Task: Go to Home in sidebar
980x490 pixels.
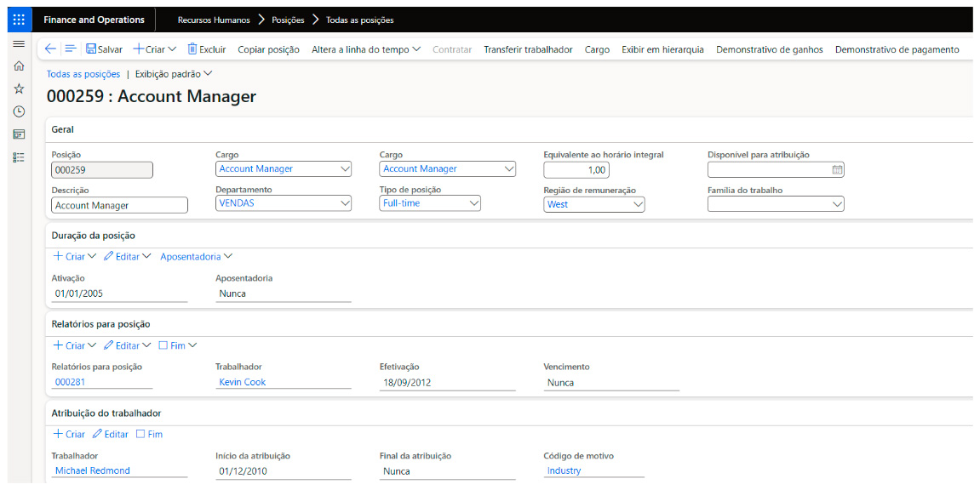Action: [19, 66]
